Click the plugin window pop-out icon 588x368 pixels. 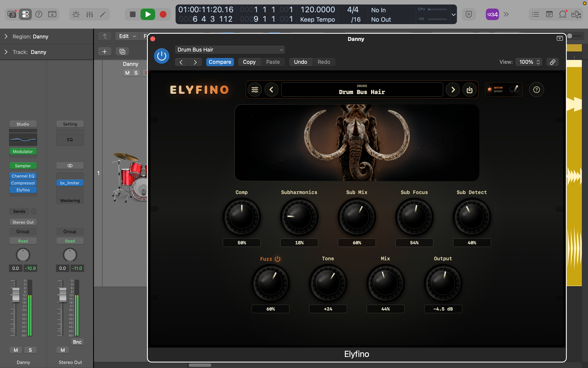[560, 38]
